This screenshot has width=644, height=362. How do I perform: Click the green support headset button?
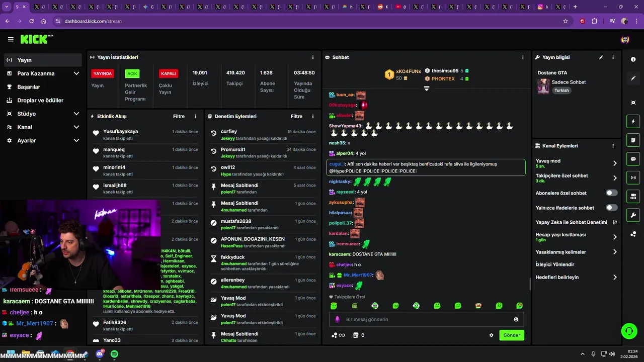click(x=629, y=331)
